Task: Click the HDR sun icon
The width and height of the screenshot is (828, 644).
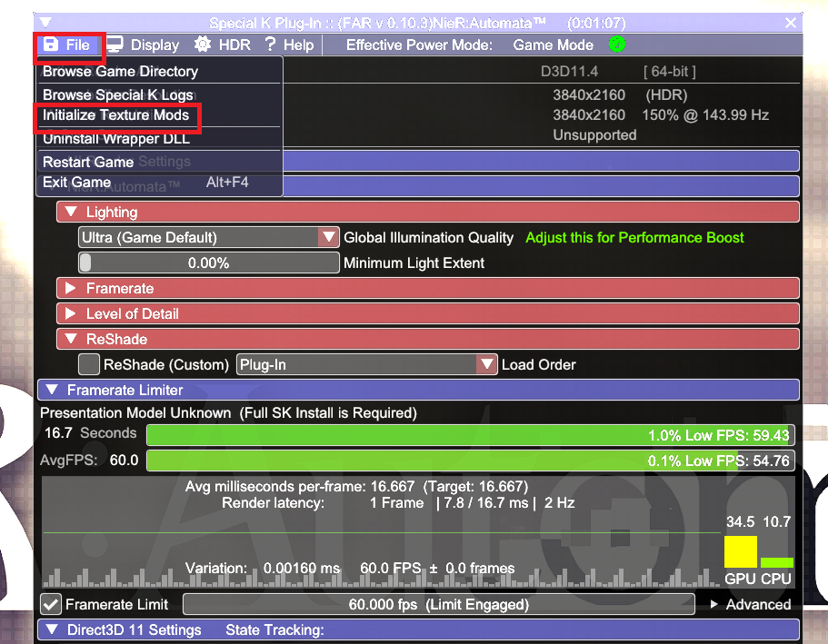Action: (203, 45)
